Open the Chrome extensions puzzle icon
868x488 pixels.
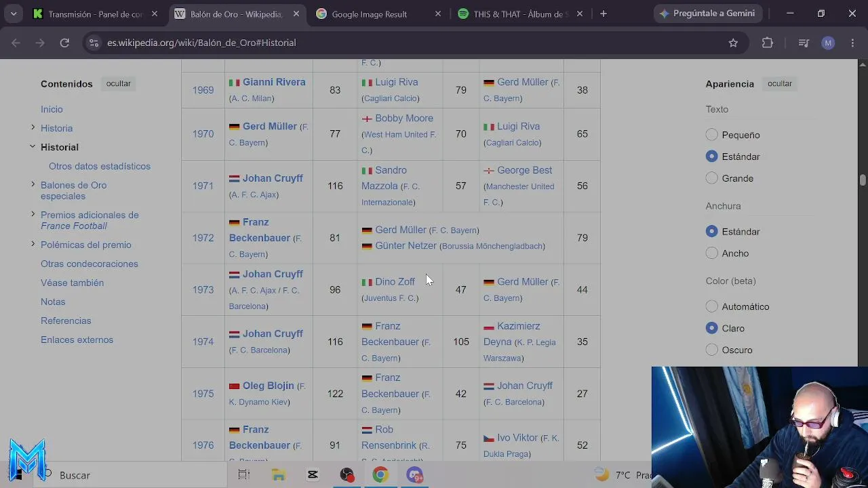[768, 43]
